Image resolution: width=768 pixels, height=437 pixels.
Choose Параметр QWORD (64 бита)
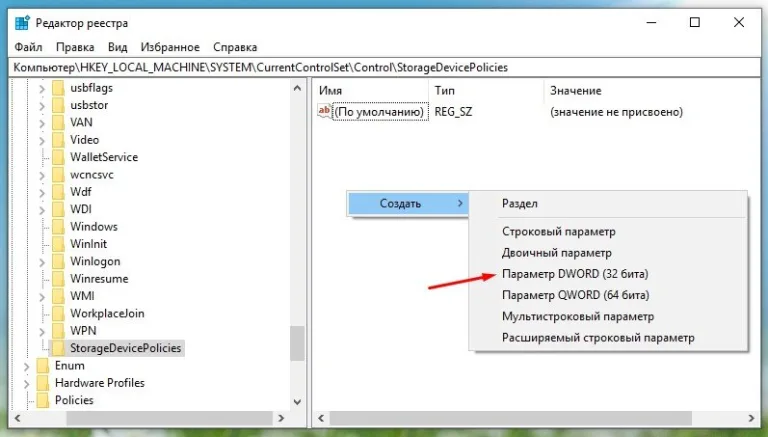pyautogui.click(x=608, y=295)
